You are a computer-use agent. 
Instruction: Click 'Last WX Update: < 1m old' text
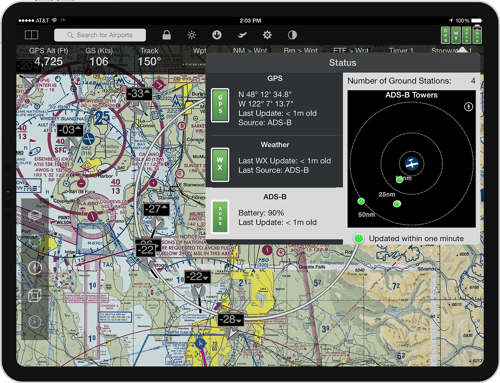click(285, 161)
